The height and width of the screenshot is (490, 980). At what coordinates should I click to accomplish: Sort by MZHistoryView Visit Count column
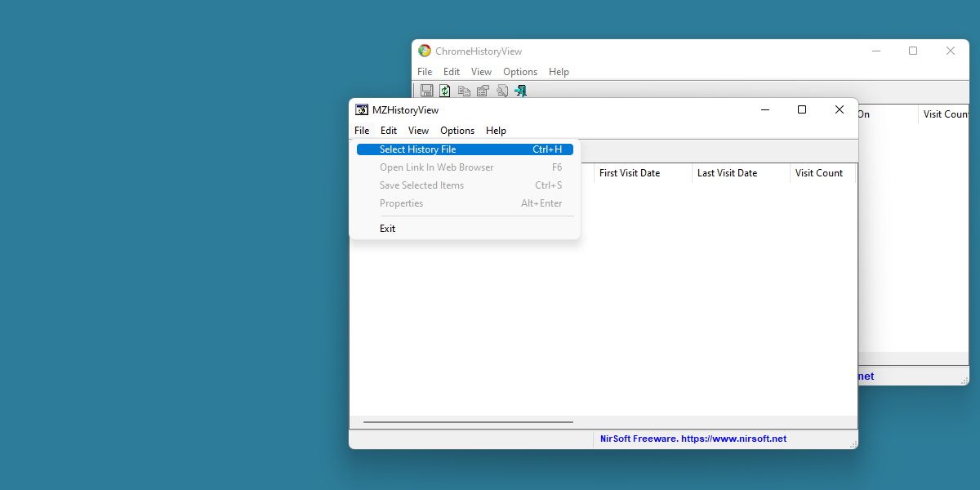pyautogui.click(x=822, y=173)
